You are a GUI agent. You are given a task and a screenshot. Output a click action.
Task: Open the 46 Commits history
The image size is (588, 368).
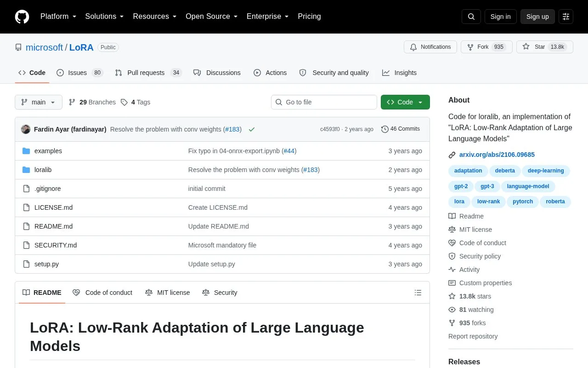(x=401, y=129)
